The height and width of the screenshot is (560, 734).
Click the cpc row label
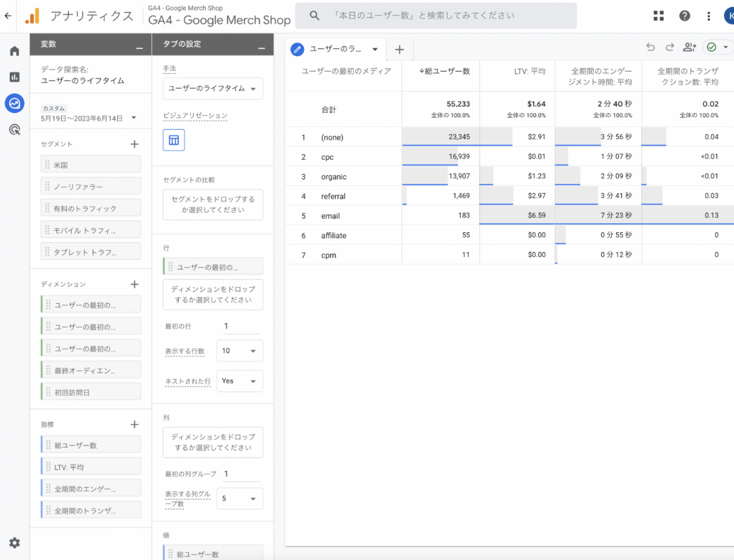pos(327,157)
